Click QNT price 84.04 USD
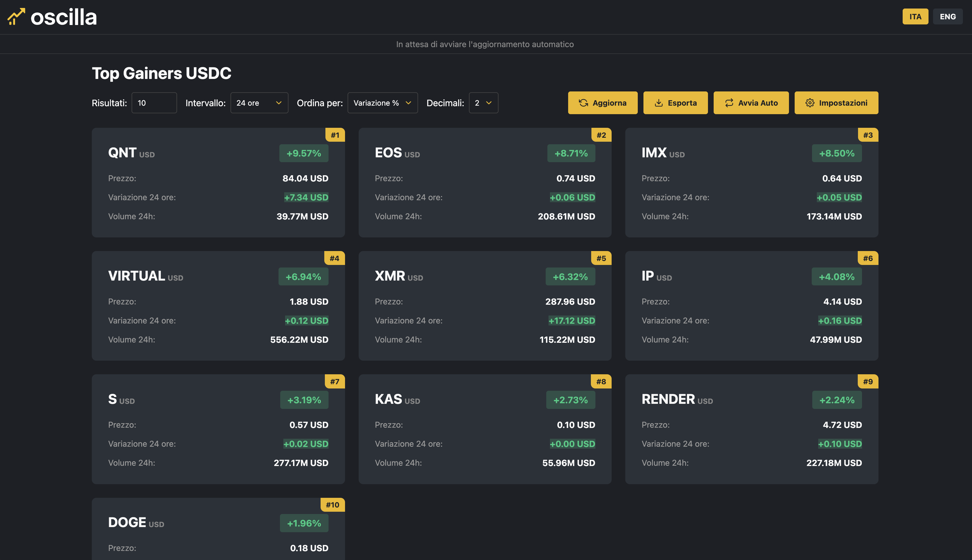Screen dimensions: 972x560 pyautogui.click(x=305, y=178)
